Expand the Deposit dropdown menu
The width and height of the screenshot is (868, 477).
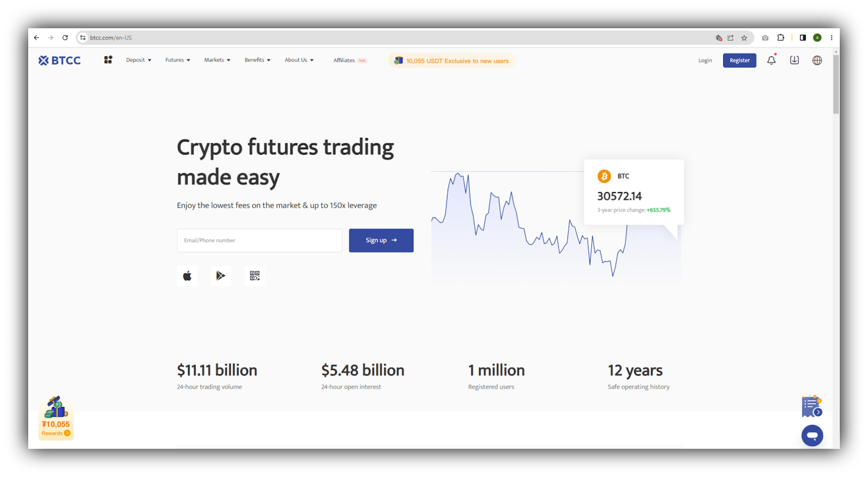click(138, 60)
